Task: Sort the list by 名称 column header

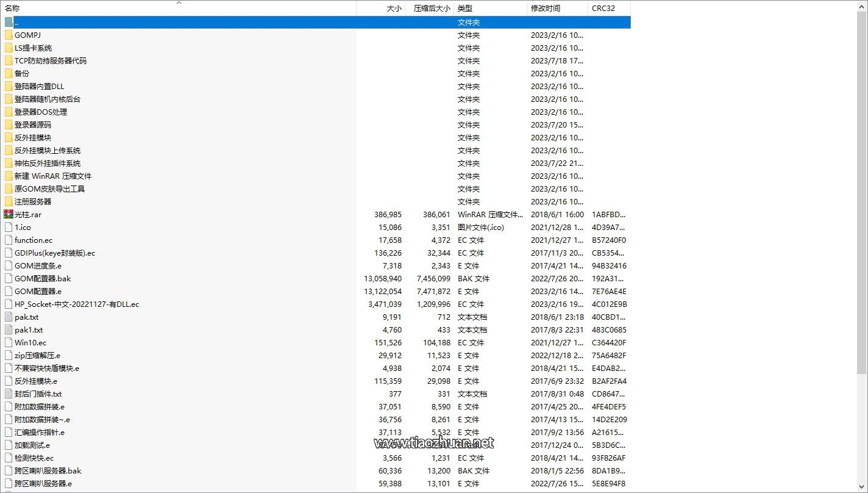Action: click(12, 9)
